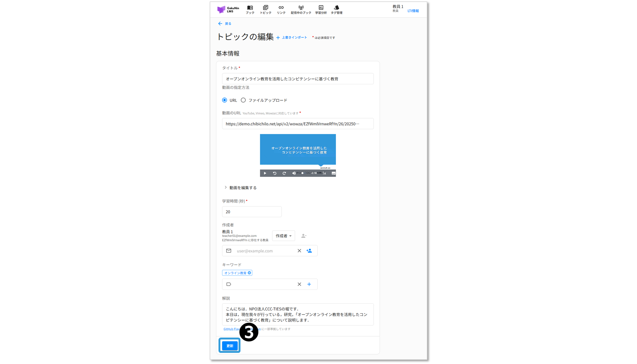This screenshot has height=364, width=637.
Task: Click the 学習時間 seconds input field
Action: 252,212
